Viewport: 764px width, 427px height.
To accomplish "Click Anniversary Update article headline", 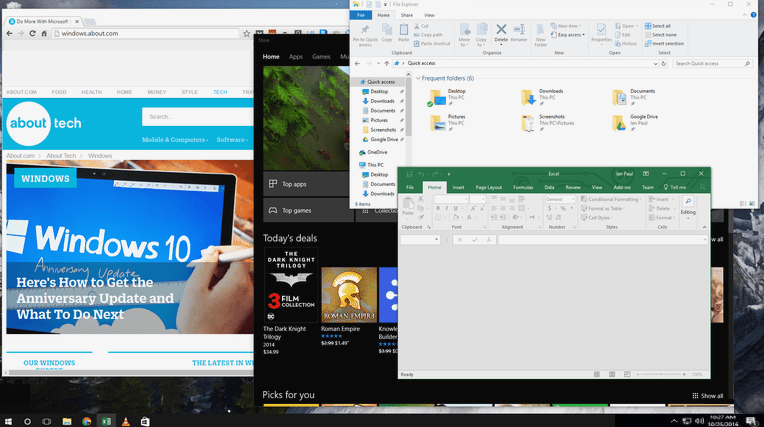I will [95, 298].
